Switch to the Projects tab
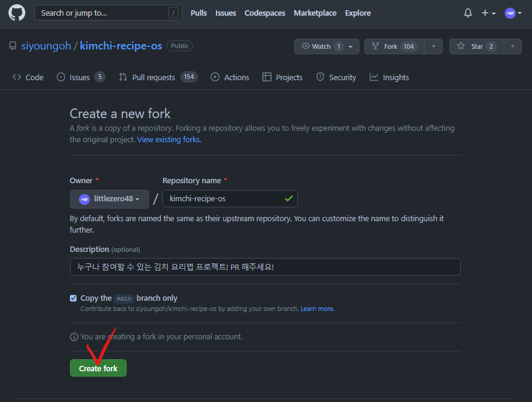The height and width of the screenshot is (402, 532). click(282, 77)
